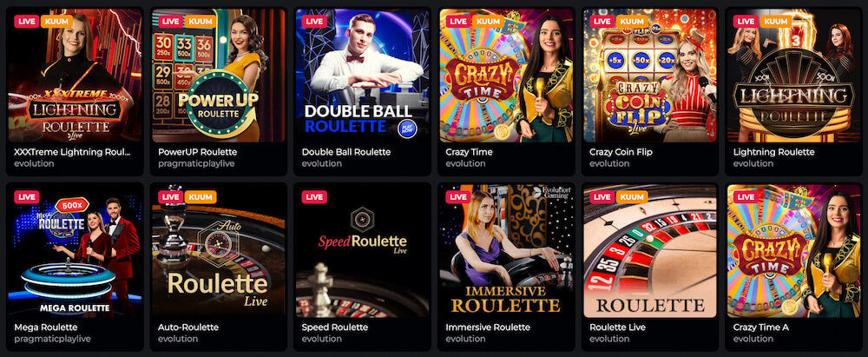Click the Play Now badge on Double Ball Roulette
Viewport: 868px width, 357px height.
pyautogui.click(x=407, y=129)
